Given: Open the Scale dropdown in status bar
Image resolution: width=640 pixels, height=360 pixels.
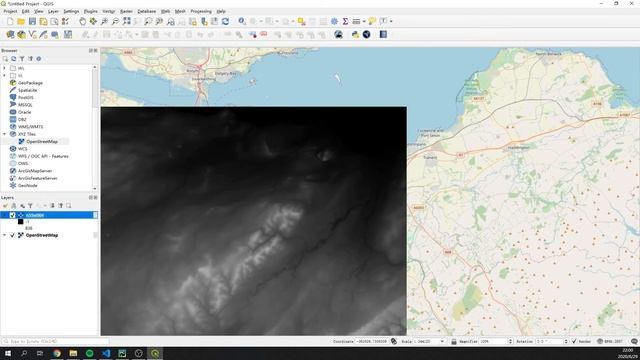Looking at the screenshot, I should tap(442, 341).
